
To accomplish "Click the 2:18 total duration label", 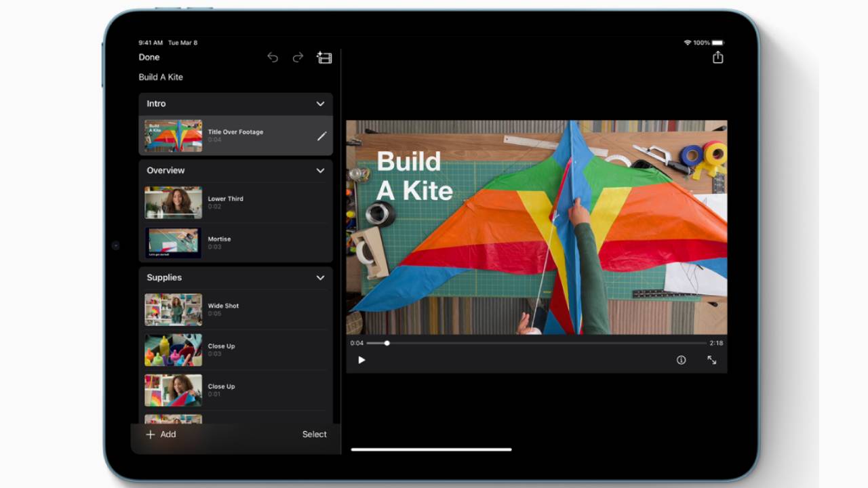I will tap(716, 343).
